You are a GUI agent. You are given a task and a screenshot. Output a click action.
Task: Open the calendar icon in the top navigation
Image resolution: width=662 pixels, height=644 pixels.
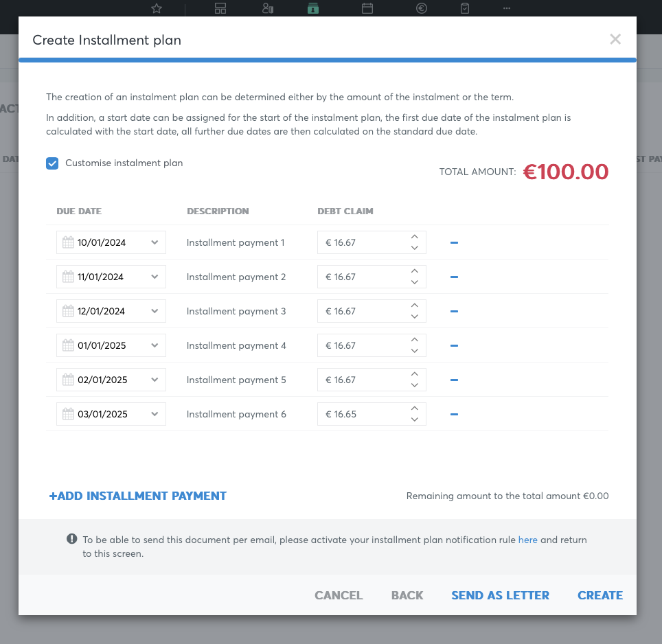tap(367, 8)
